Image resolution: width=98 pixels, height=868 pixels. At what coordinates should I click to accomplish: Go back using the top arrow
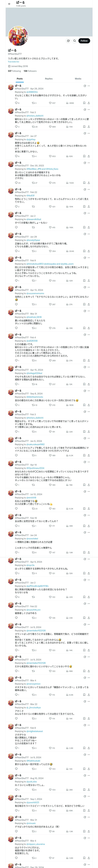click(x=9, y=4)
